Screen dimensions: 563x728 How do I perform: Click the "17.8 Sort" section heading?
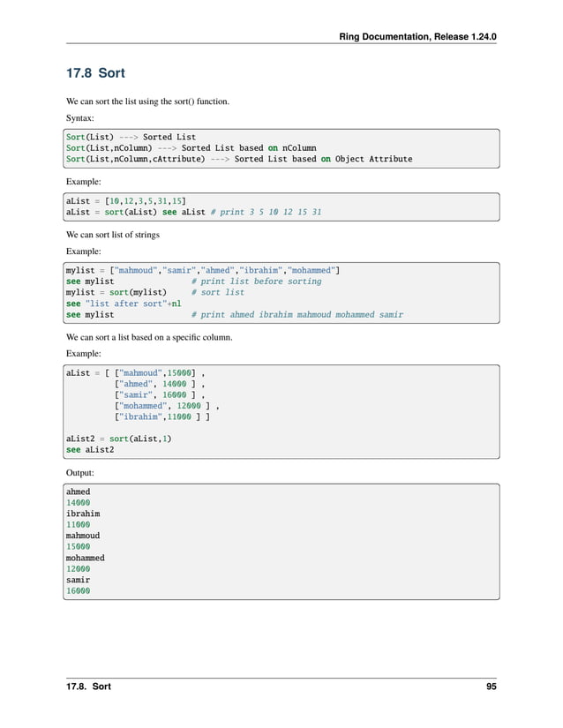click(95, 73)
